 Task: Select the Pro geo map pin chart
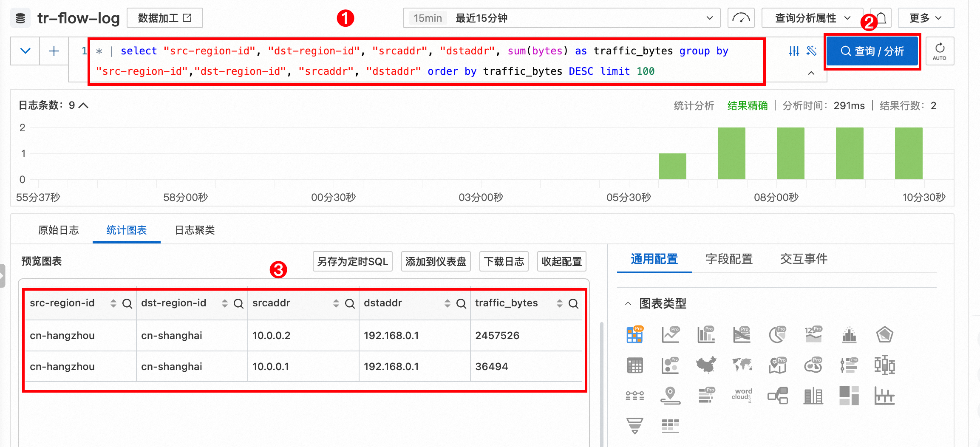click(778, 365)
